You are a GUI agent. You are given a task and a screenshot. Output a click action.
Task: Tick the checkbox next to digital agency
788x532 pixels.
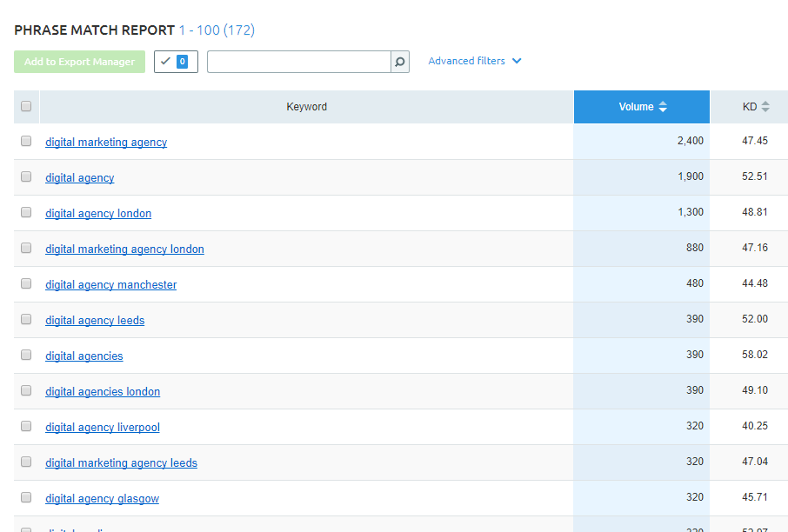click(x=26, y=176)
